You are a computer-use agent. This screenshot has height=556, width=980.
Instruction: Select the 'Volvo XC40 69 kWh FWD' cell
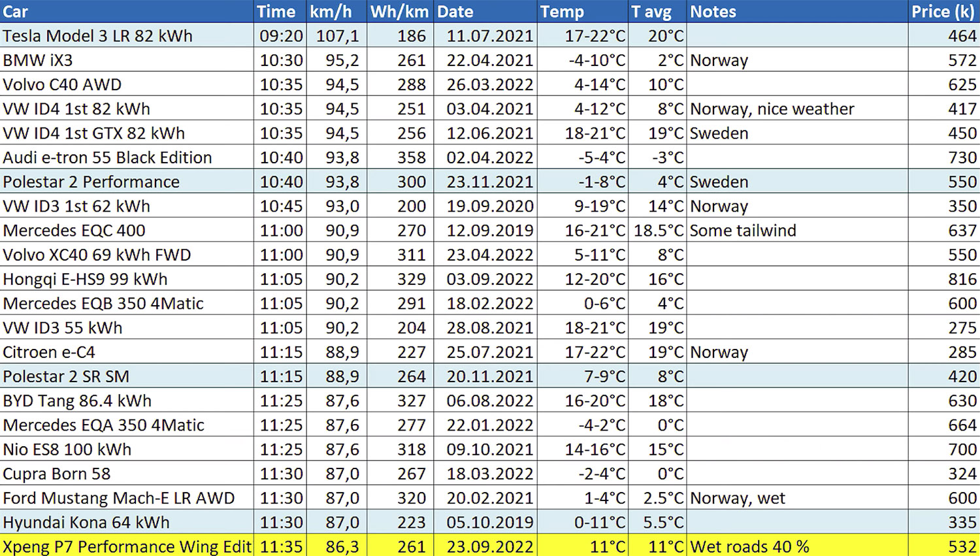(x=127, y=254)
